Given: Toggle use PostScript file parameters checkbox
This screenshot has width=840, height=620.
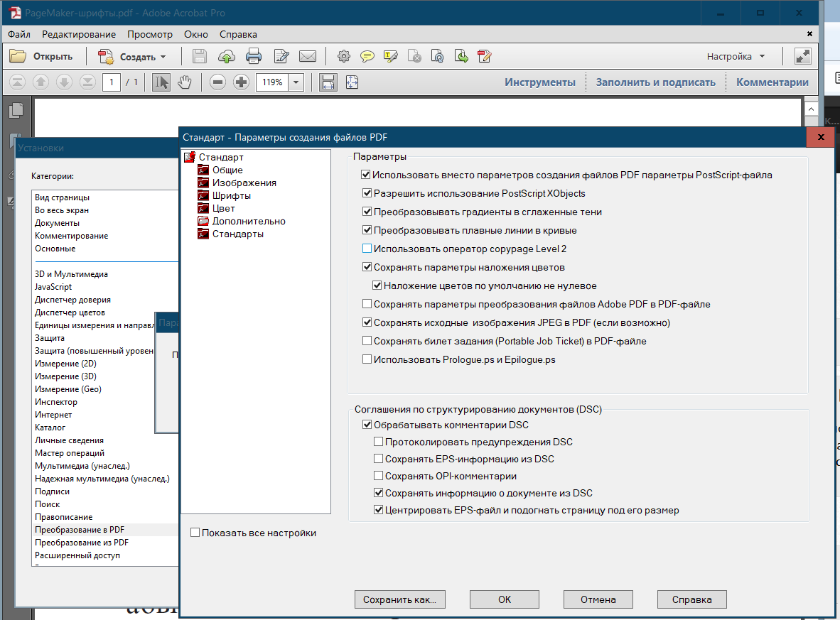Looking at the screenshot, I should coord(366,175).
